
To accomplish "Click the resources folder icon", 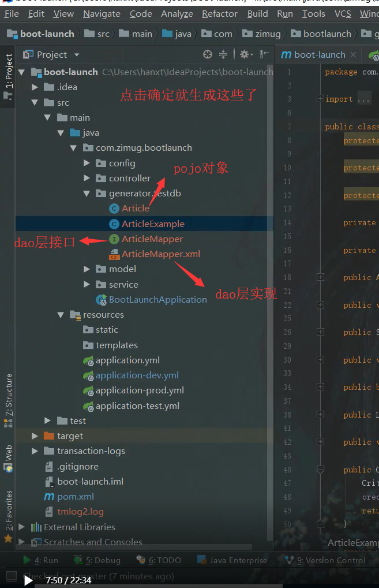I will 75,315.
